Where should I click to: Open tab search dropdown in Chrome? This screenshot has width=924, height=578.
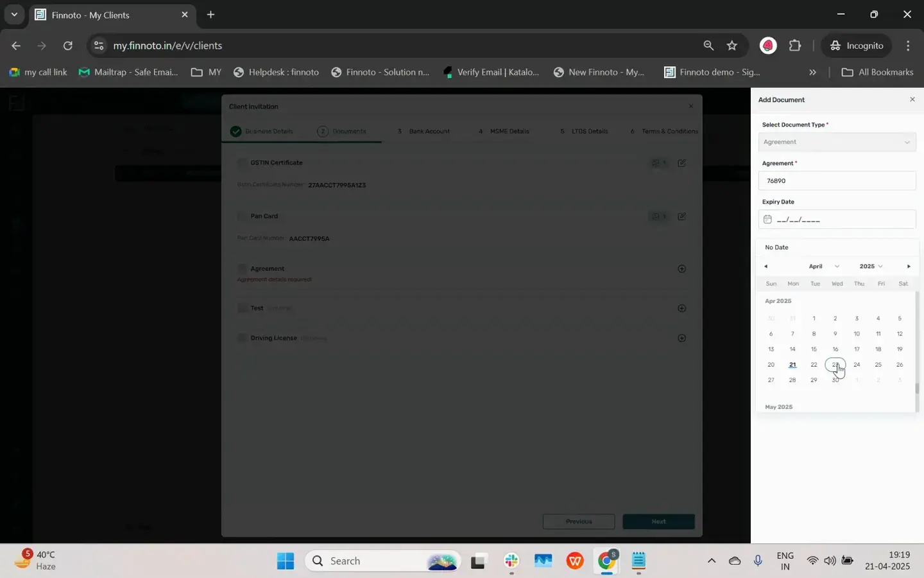(14, 14)
